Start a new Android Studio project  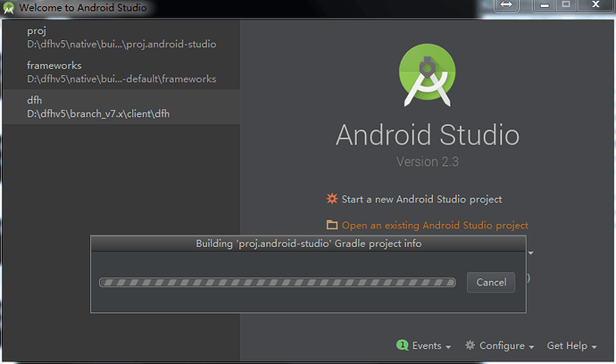coord(421,199)
